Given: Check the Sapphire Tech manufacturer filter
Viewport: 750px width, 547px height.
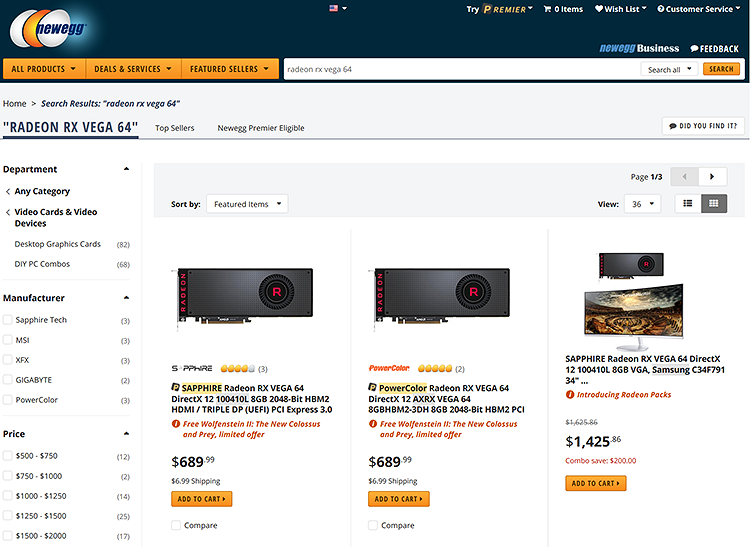Looking at the screenshot, I should pyautogui.click(x=8, y=320).
